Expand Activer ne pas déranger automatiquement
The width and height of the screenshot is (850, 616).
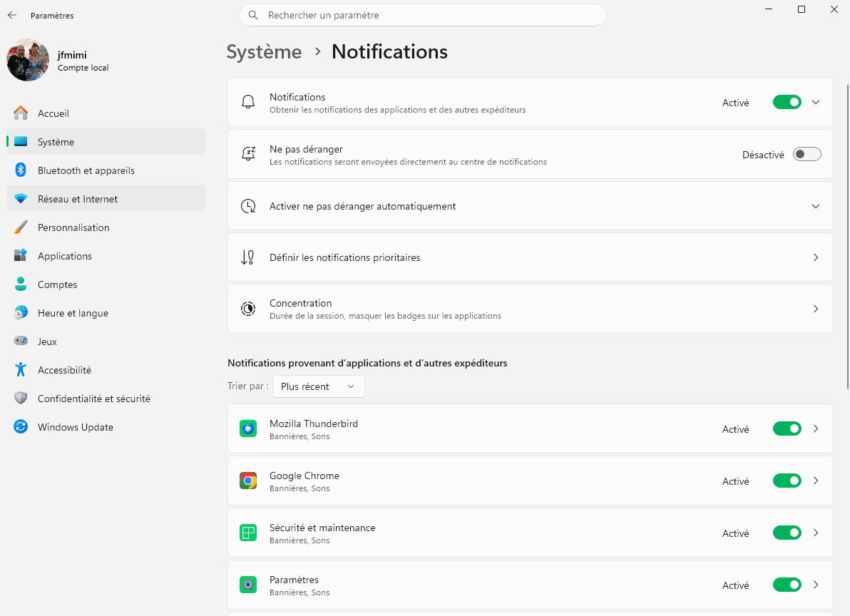530,206
